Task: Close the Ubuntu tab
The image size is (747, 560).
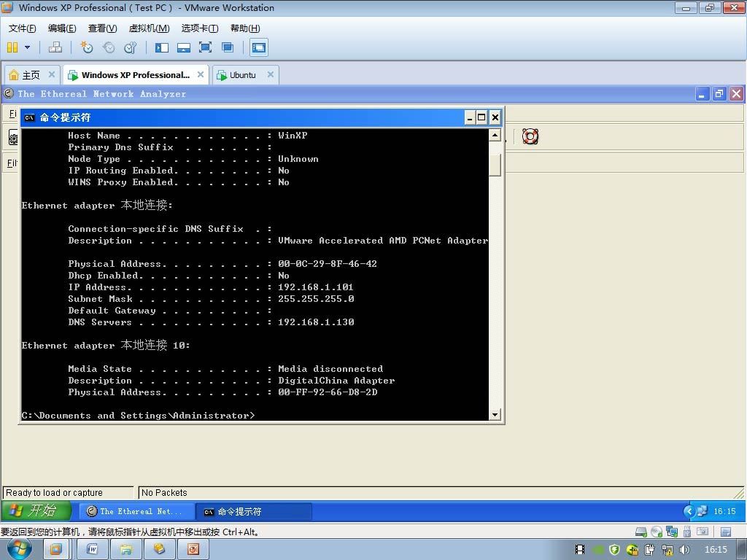Action: coord(270,74)
